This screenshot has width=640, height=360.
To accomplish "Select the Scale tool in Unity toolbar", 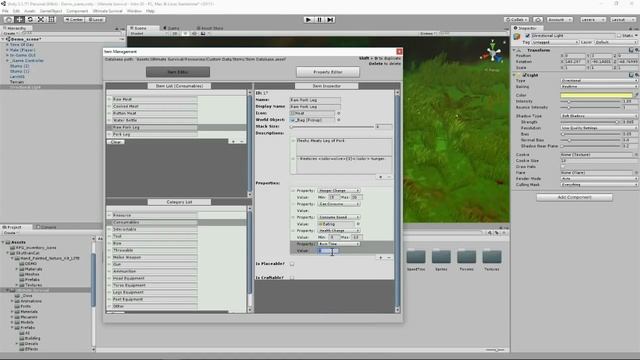I will click(41, 20).
